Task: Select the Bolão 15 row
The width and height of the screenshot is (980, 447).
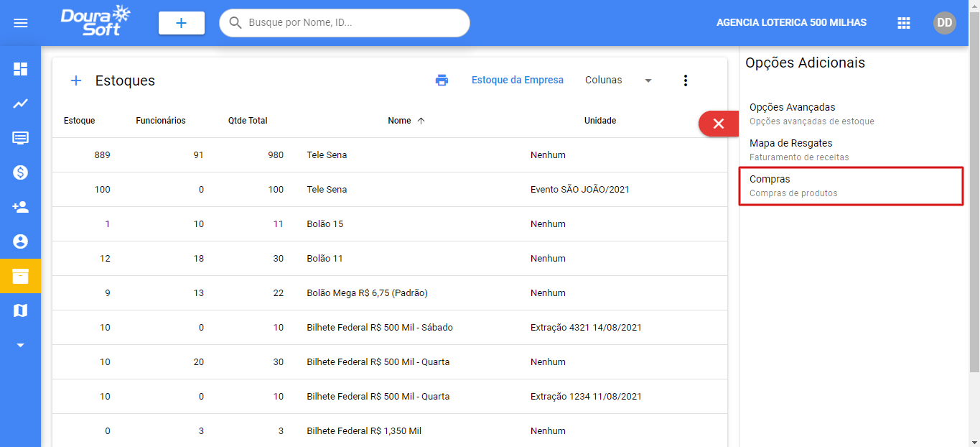Action: [390, 224]
